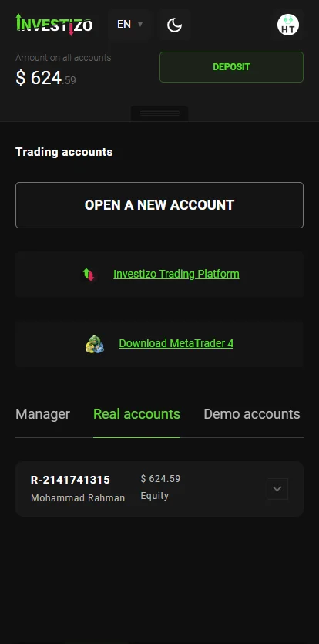Click the Investizo Trading Platform arrows icon

(89, 274)
